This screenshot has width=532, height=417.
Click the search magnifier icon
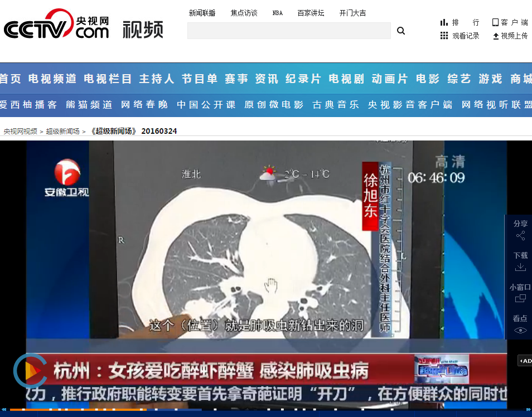pyautogui.click(x=400, y=31)
